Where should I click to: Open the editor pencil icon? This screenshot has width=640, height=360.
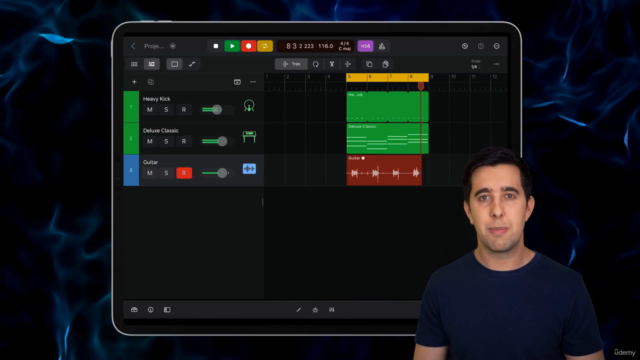299,310
